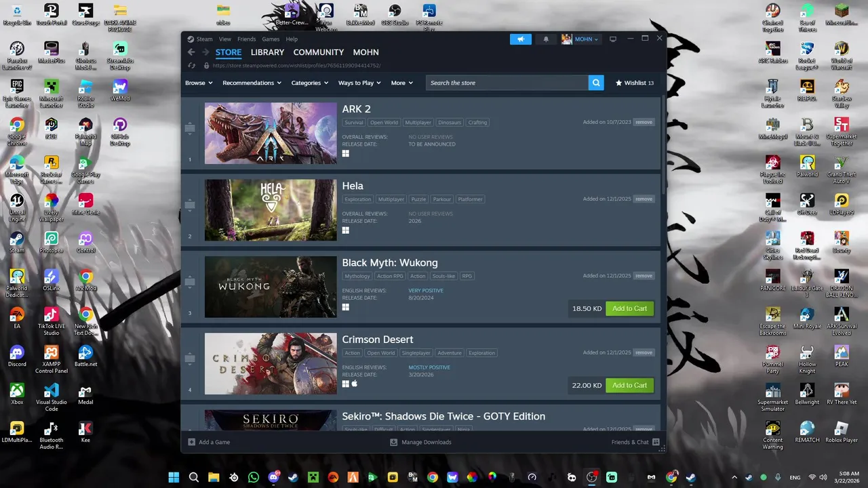Remove ARK 2 from wishlist
Image resolution: width=868 pixels, height=488 pixels.
644,123
